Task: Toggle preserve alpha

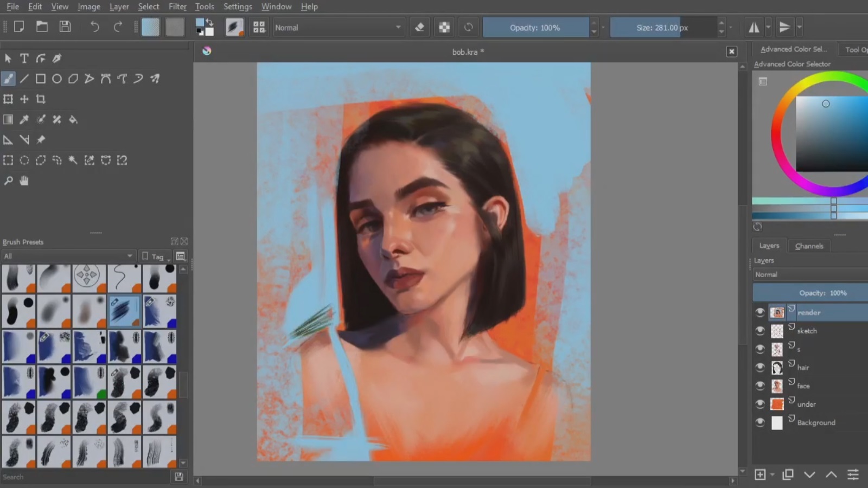Action: [444, 27]
